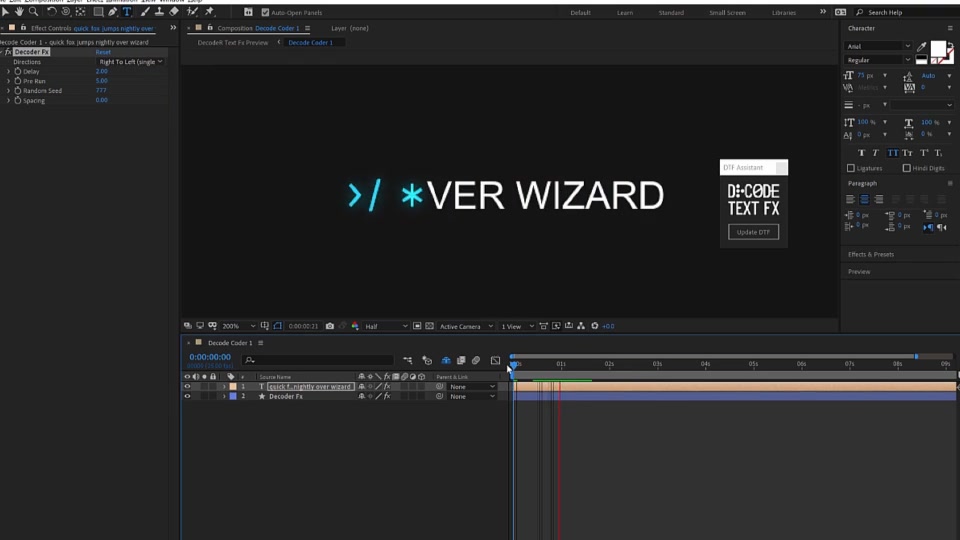The height and width of the screenshot is (540, 960).
Task: Click the timeline current time indicator
Action: [513, 364]
